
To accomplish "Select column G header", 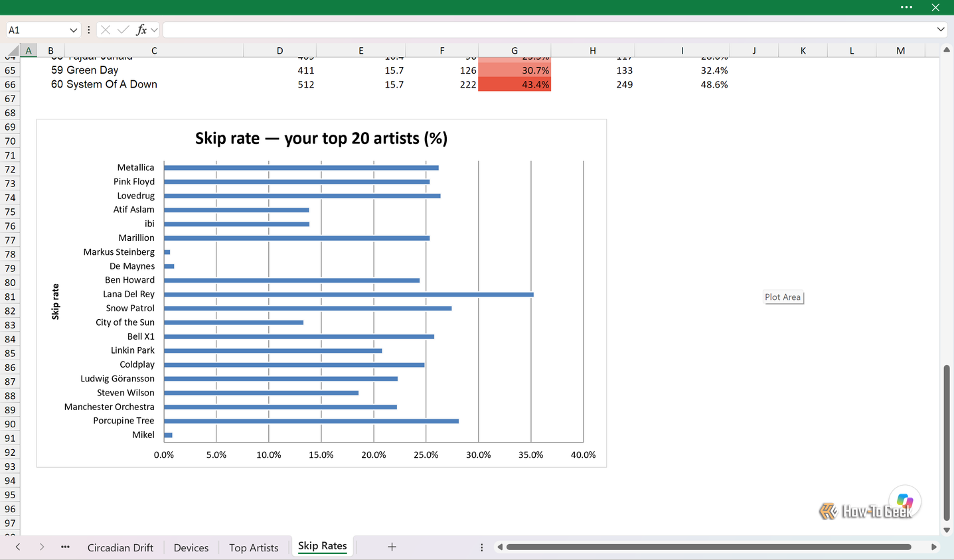I will pyautogui.click(x=515, y=50).
